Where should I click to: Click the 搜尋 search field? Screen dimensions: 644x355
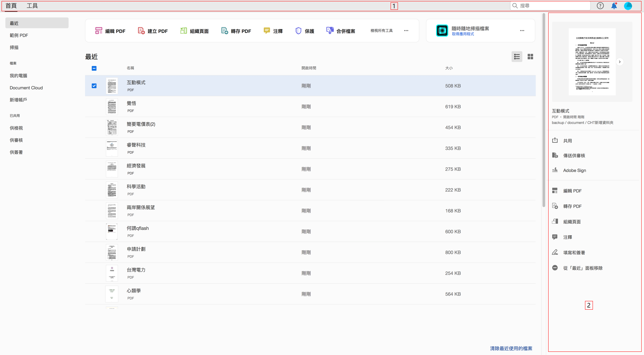tap(553, 6)
